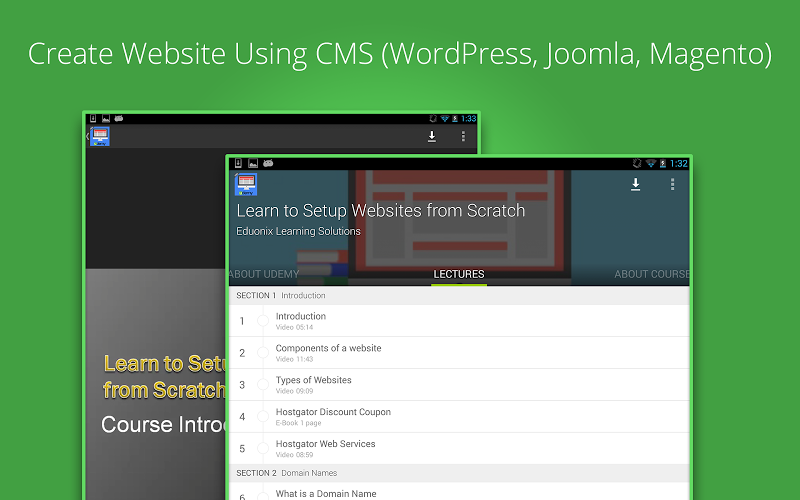The image size is (800, 500).
Task: Tap the back arrow in the back window
Action: 88,136
